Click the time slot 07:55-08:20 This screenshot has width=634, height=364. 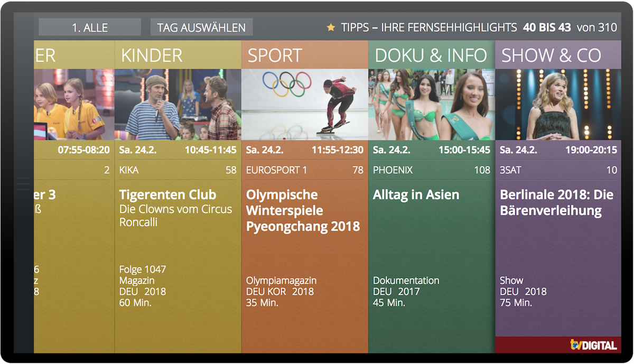84,150
